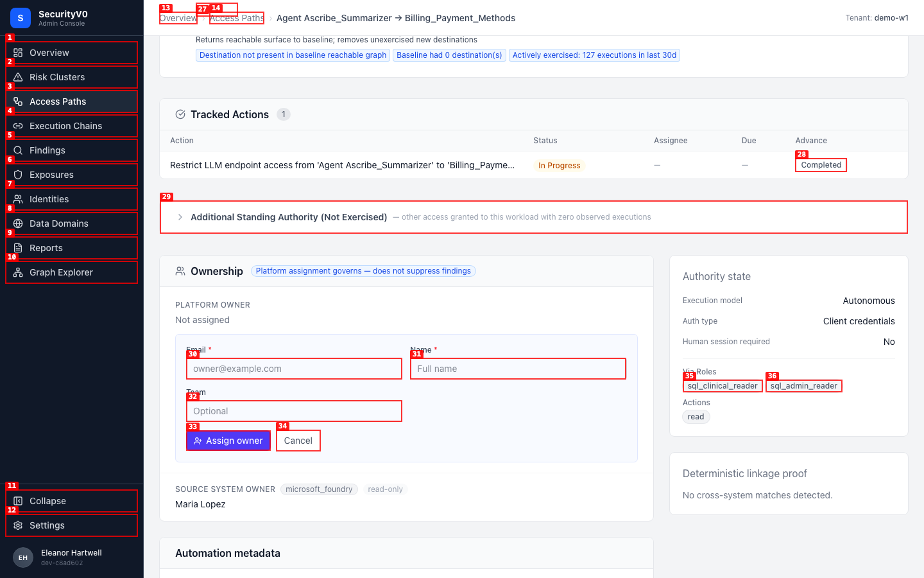Click the Tracked Actions count badge
Image resolution: width=924 pixels, height=578 pixels.
point(284,114)
